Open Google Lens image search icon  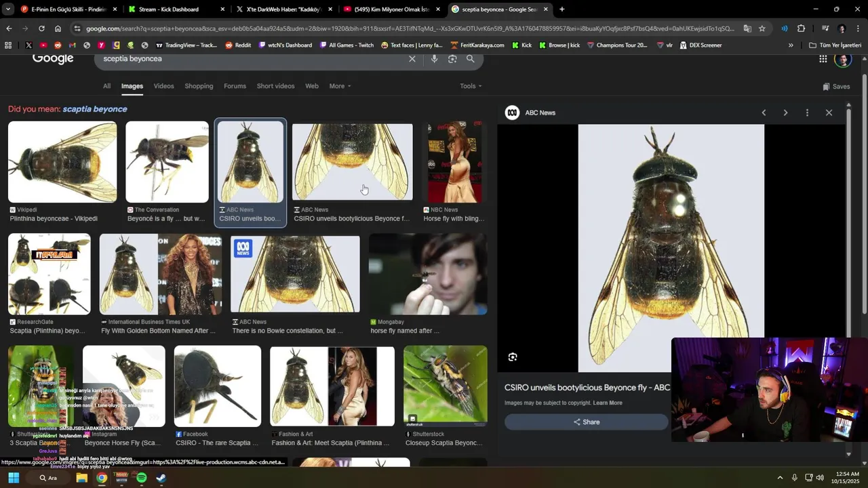coord(452,59)
